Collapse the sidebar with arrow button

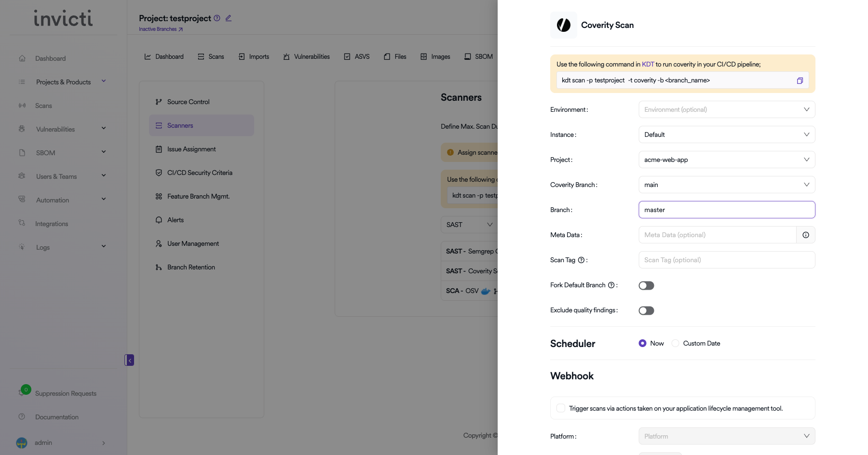pyautogui.click(x=129, y=360)
